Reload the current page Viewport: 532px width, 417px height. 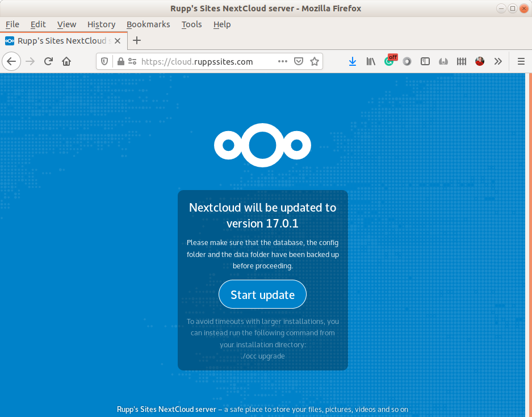coord(48,61)
